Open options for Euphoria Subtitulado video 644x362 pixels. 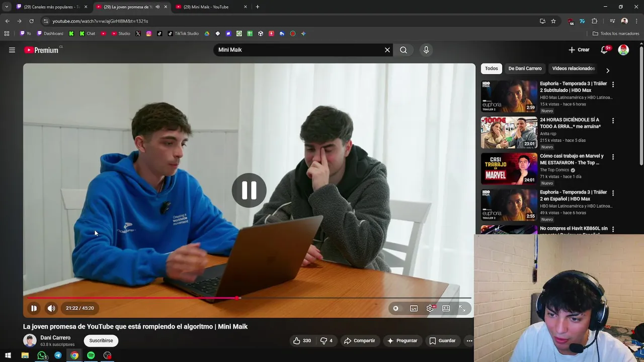pos(613,84)
